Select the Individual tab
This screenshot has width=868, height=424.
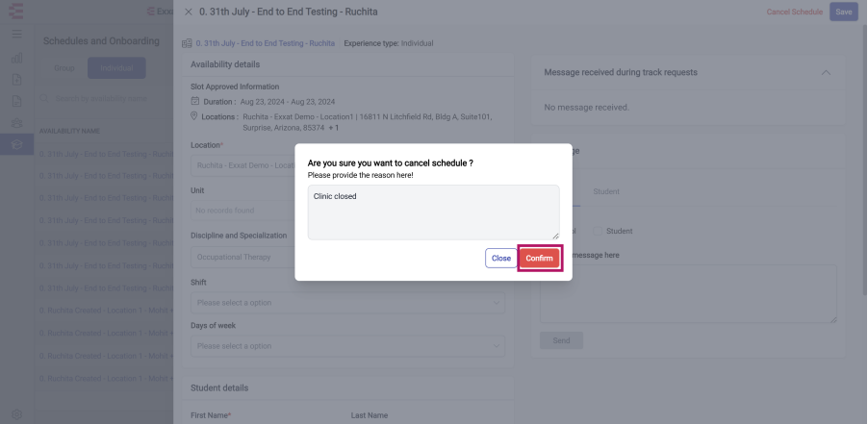[116, 68]
